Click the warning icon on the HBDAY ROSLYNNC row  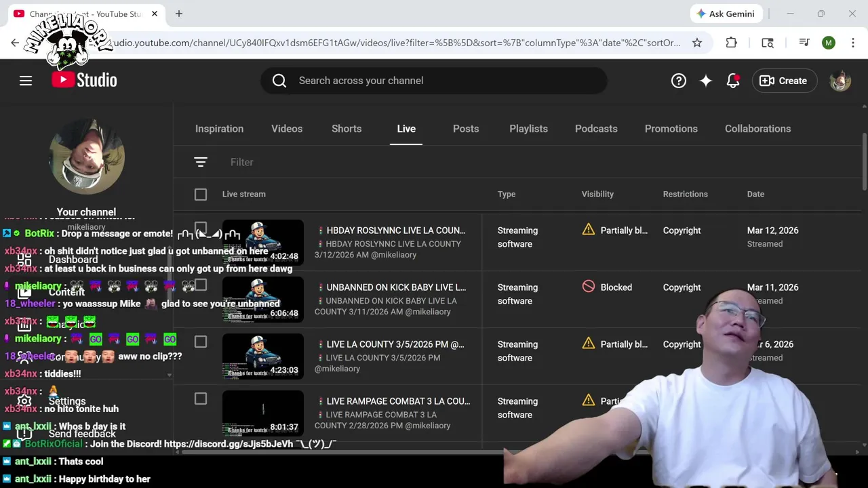tap(589, 230)
